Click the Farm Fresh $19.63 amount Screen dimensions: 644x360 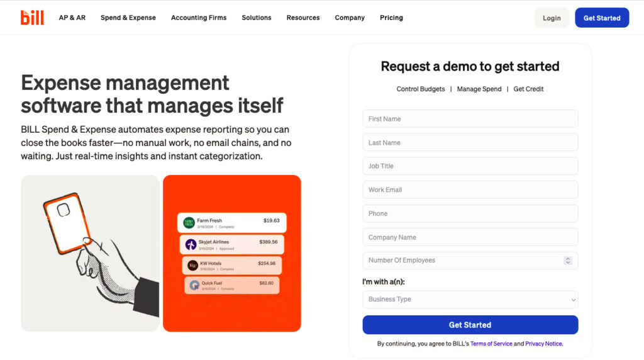tap(272, 221)
